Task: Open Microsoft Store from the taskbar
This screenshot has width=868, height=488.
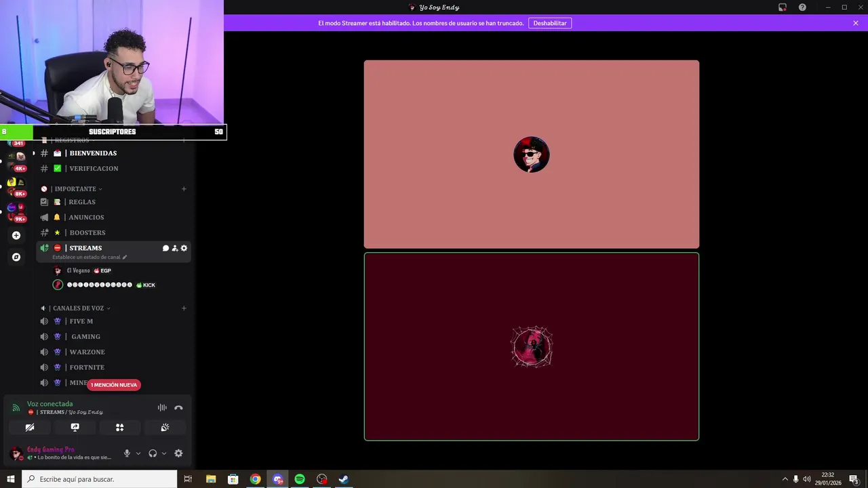Action: [x=233, y=479]
